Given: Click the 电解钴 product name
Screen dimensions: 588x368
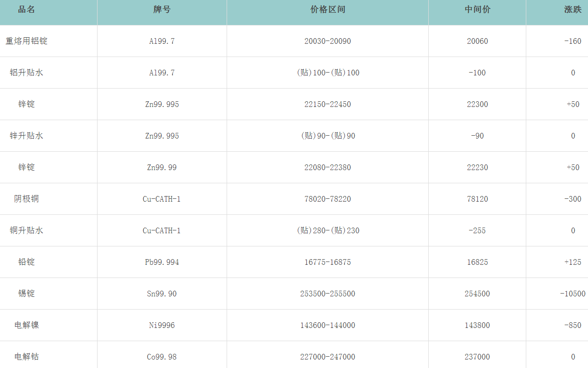Looking at the screenshot, I should pos(26,357).
